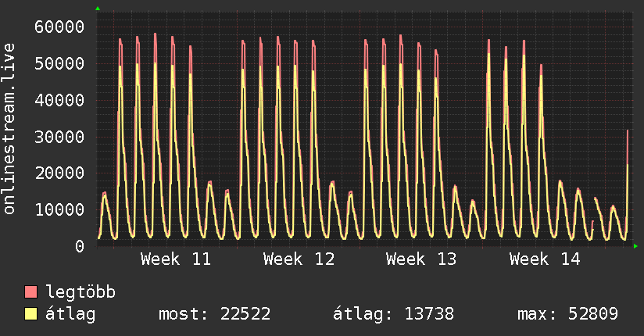Click the max: 52809 statistic
The width and height of the screenshot is (644, 336).
[567, 314]
